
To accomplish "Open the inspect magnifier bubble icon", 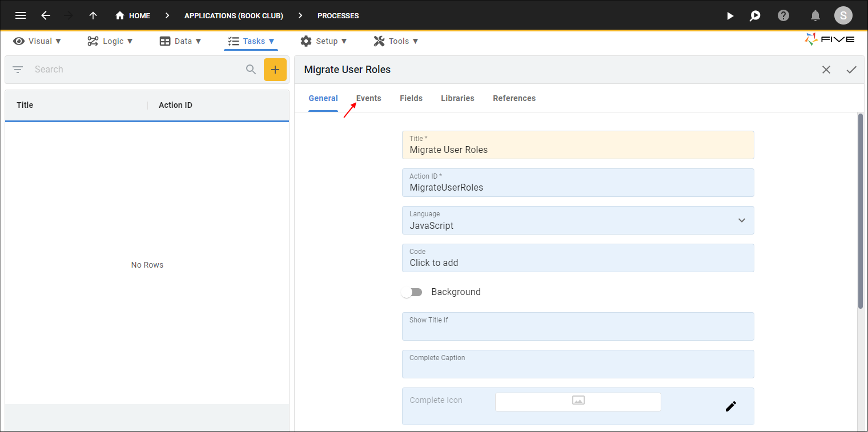I will (755, 15).
